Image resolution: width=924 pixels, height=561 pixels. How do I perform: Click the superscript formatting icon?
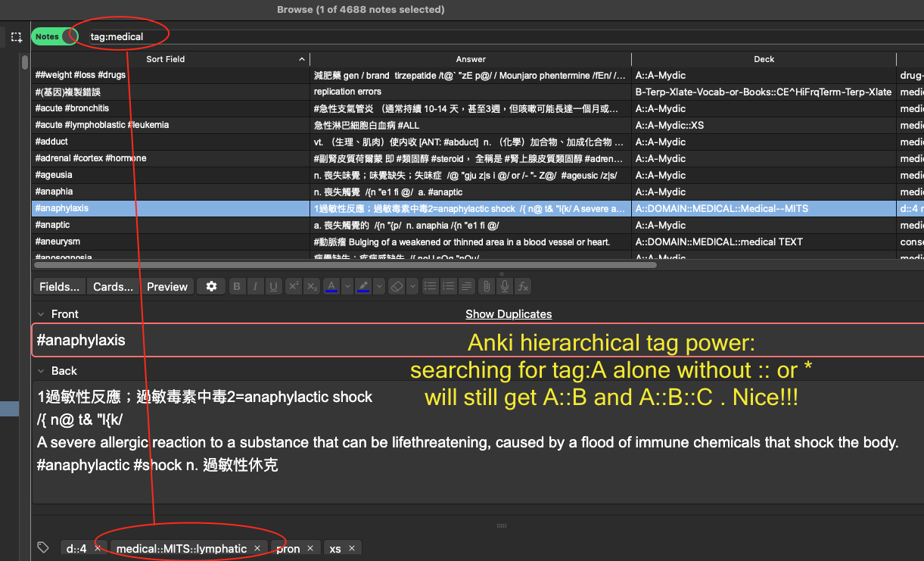click(x=293, y=286)
